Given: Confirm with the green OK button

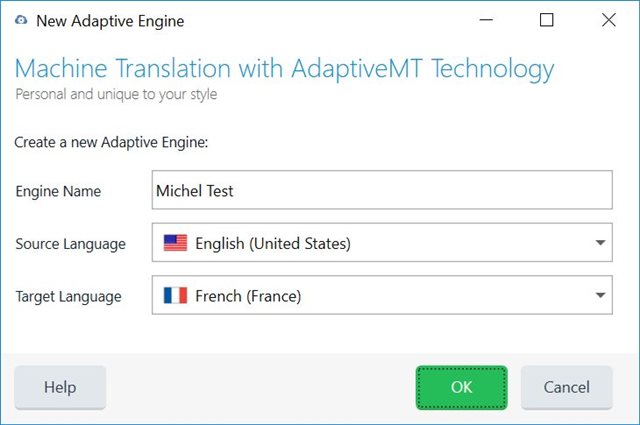Looking at the screenshot, I should click(x=461, y=387).
